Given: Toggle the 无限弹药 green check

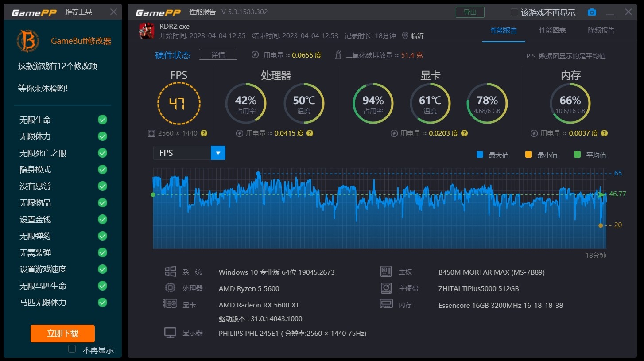Looking at the screenshot, I should (x=102, y=236).
